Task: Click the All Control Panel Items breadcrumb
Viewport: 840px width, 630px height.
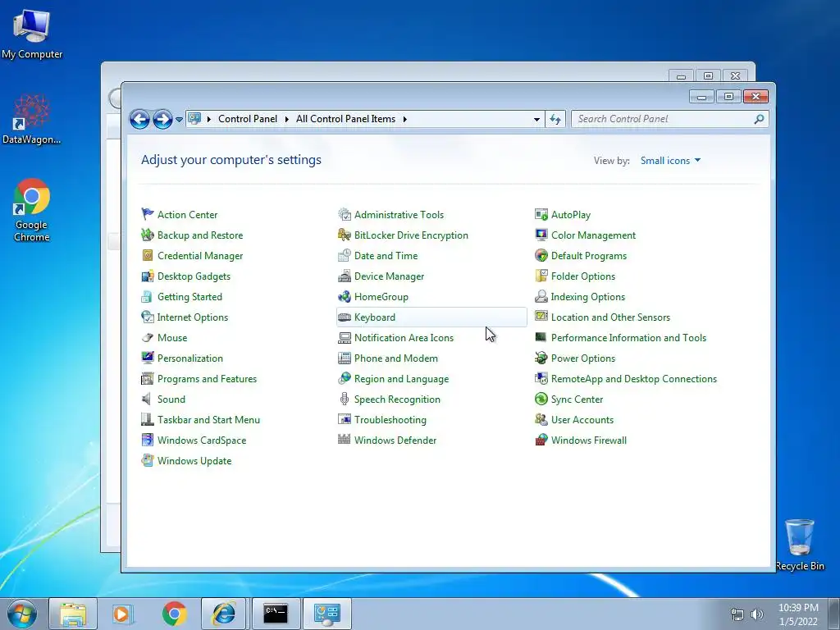Action: pos(345,119)
